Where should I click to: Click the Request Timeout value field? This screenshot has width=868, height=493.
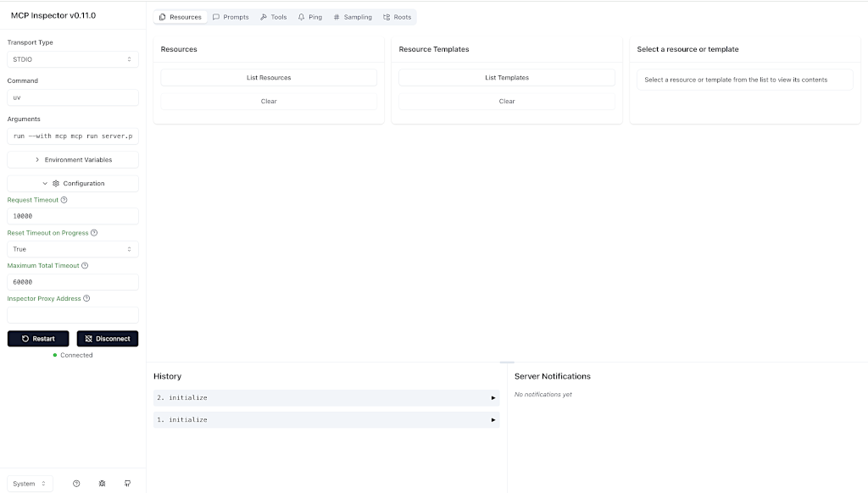point(73,216)
